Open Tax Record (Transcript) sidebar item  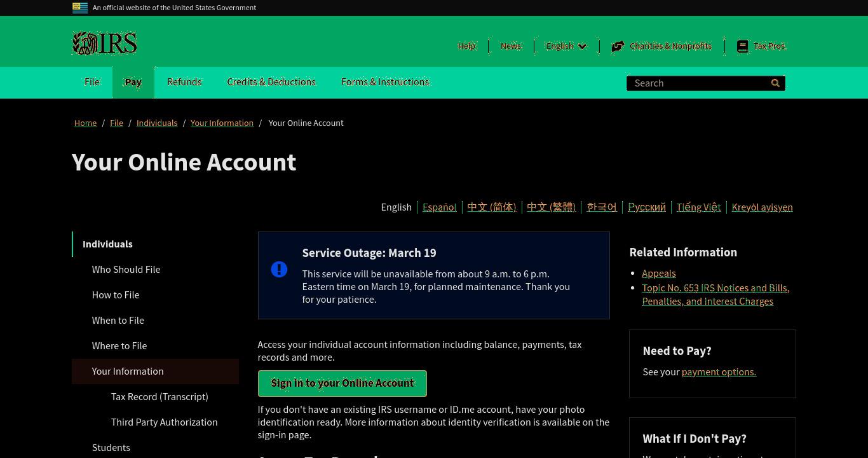[x=159, y=397]
